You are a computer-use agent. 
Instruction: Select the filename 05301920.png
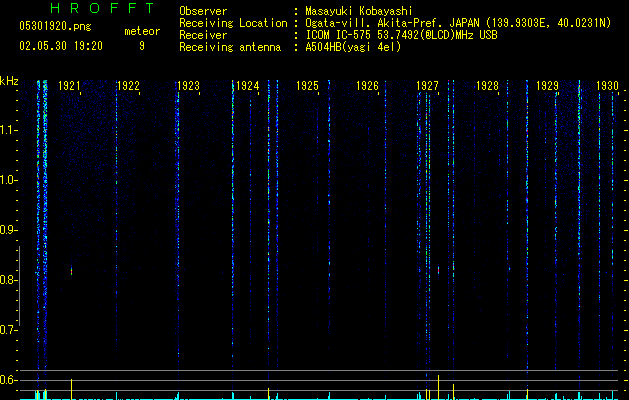[x=55, y=26]
